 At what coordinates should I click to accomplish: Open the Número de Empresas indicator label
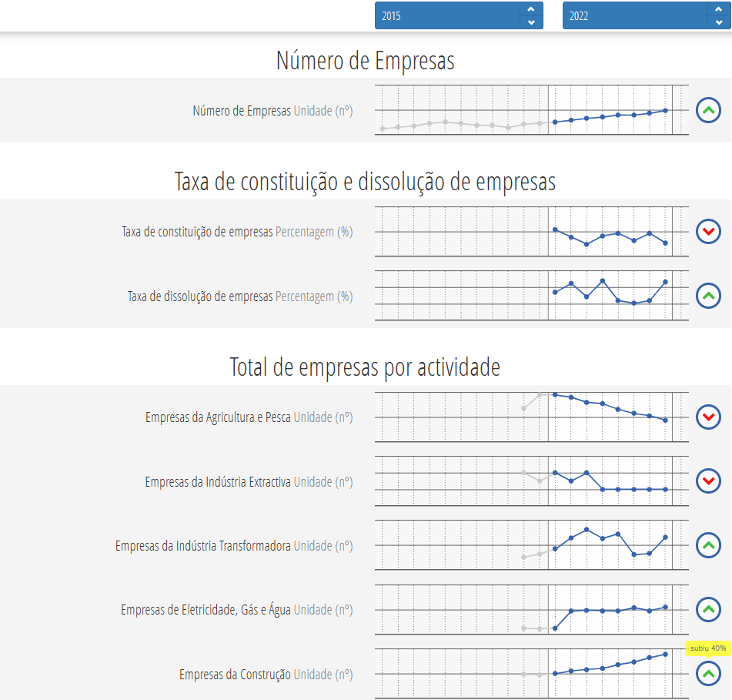coord(242,111)
